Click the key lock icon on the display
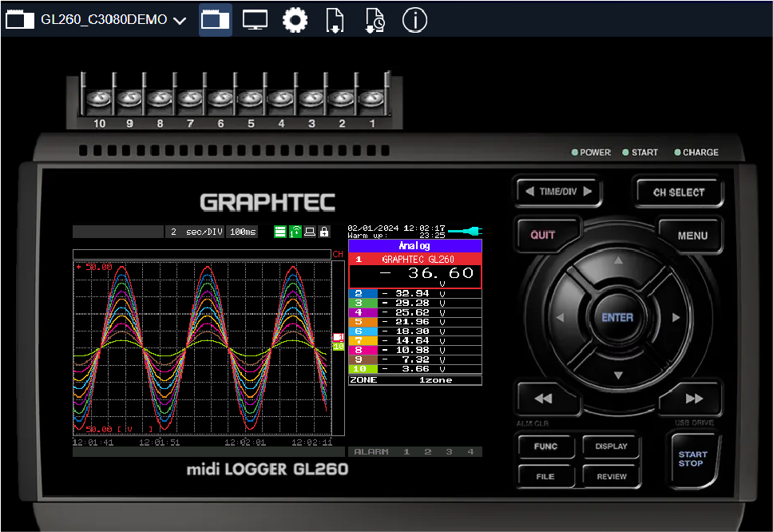773x532 pixels. coord(324,232)
